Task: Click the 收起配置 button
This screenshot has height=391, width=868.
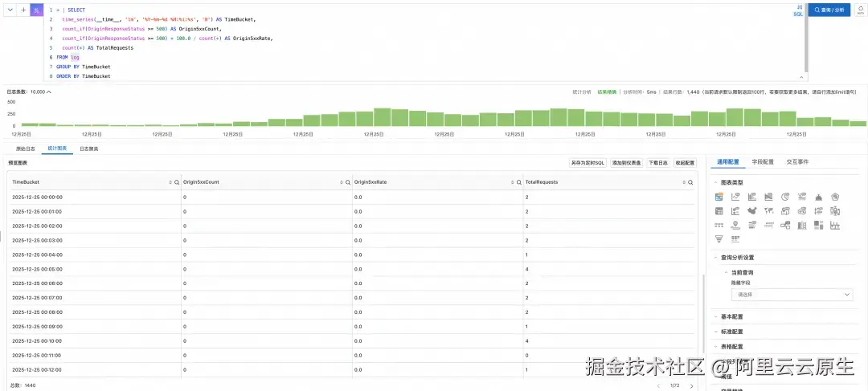Action: point(684,163)
